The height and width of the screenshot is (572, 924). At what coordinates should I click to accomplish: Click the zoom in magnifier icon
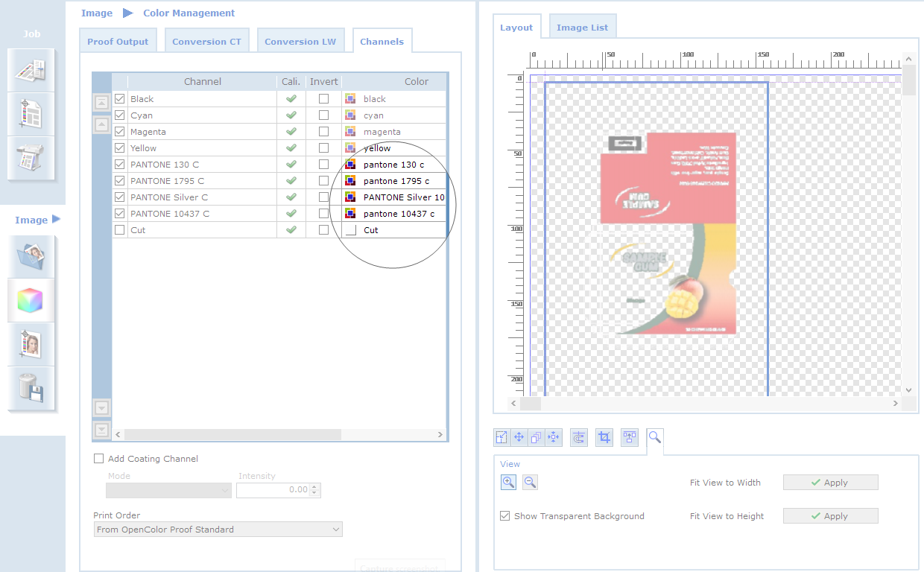pyautogui.click(x=508, y=483)
